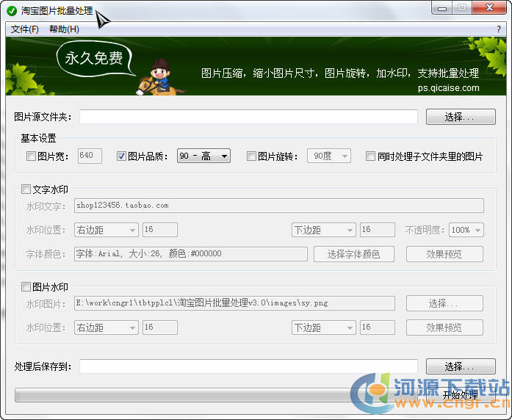Click the ps.qicaise.com website text
This screenshot has height=420, width=512.
pyautogui.click(x=448, y=88)
